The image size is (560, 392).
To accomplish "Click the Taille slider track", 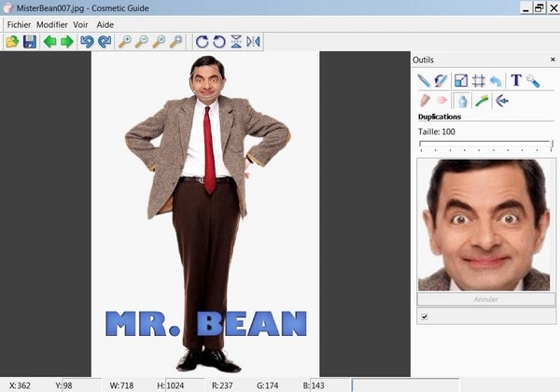I will [485, 145].
